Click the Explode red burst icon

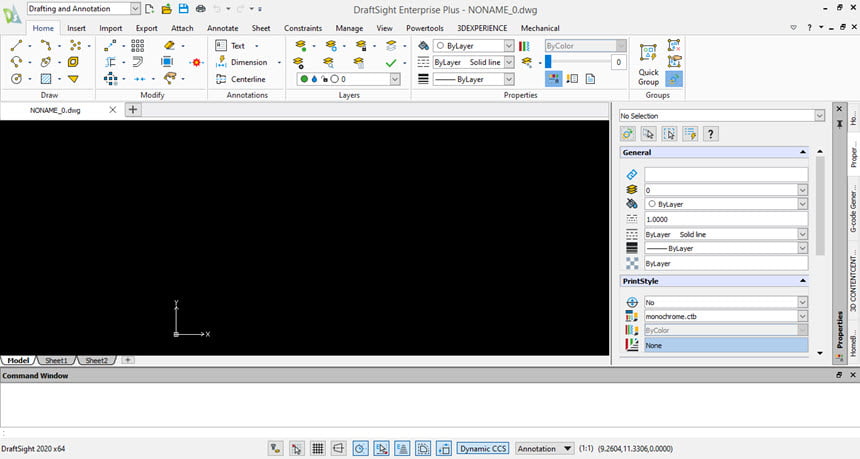click(x=196, y=63)
